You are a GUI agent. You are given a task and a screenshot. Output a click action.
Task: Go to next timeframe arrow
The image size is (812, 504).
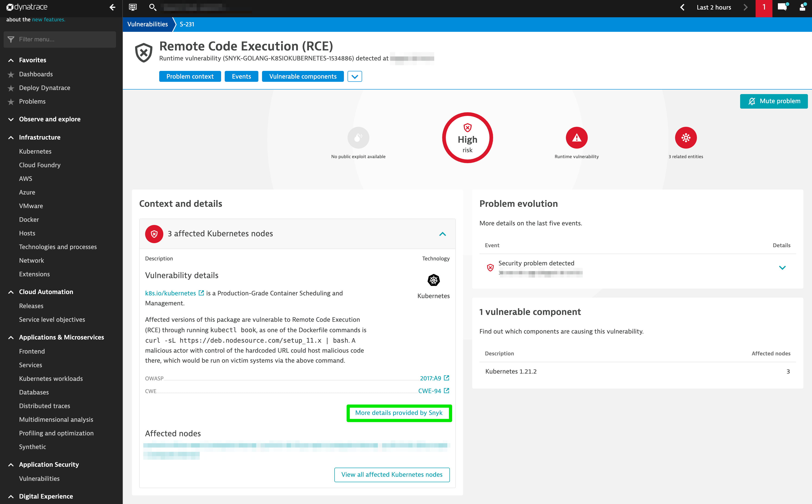pyautogui.click(x=746, y=7)
